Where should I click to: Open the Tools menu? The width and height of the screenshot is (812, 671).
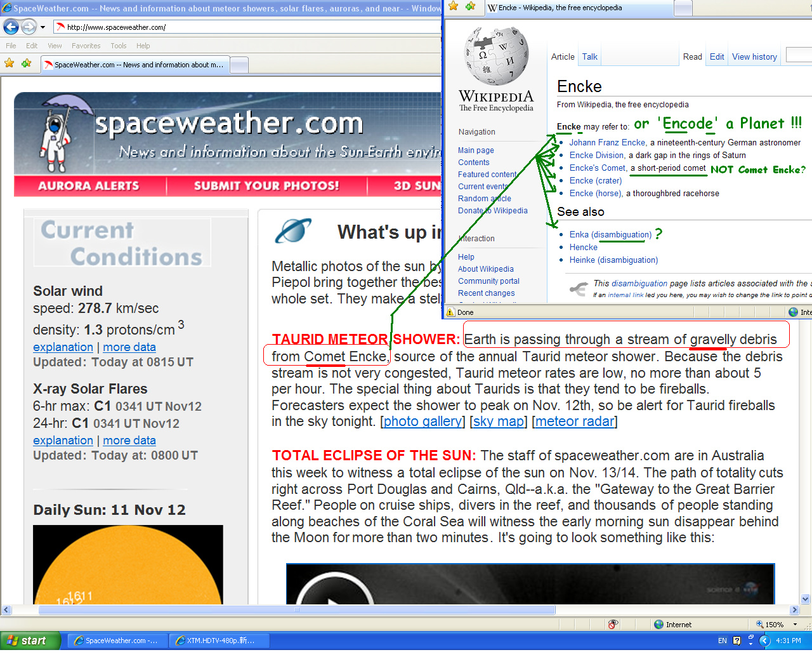click(x=118, y=46)
